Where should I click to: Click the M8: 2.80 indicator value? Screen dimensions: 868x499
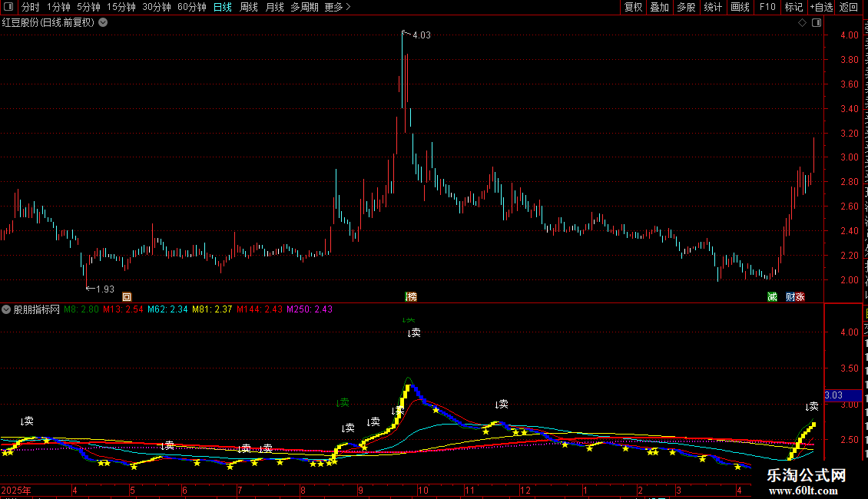pyautogui.click(x=81, y=310)
